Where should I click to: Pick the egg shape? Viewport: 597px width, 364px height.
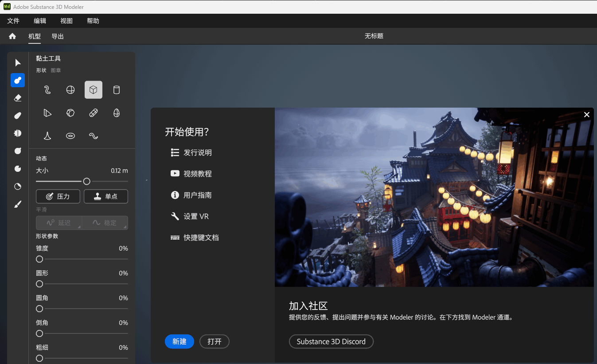[117, 113]
